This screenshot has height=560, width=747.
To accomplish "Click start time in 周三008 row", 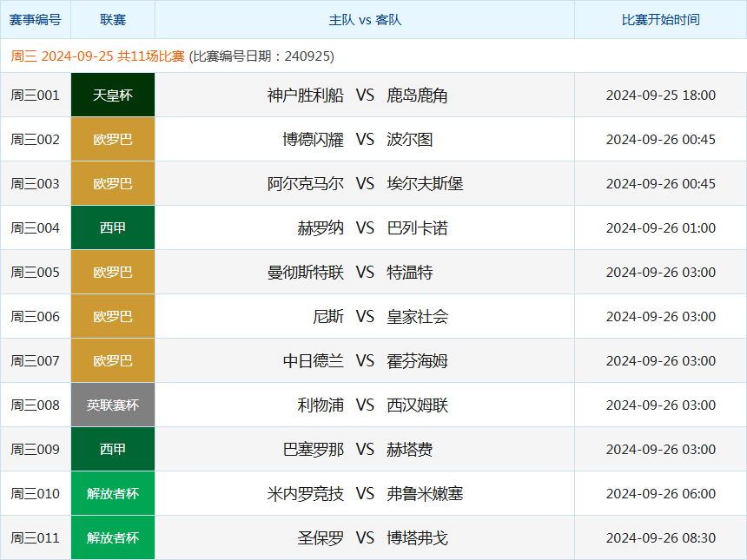I will point(661,405).
